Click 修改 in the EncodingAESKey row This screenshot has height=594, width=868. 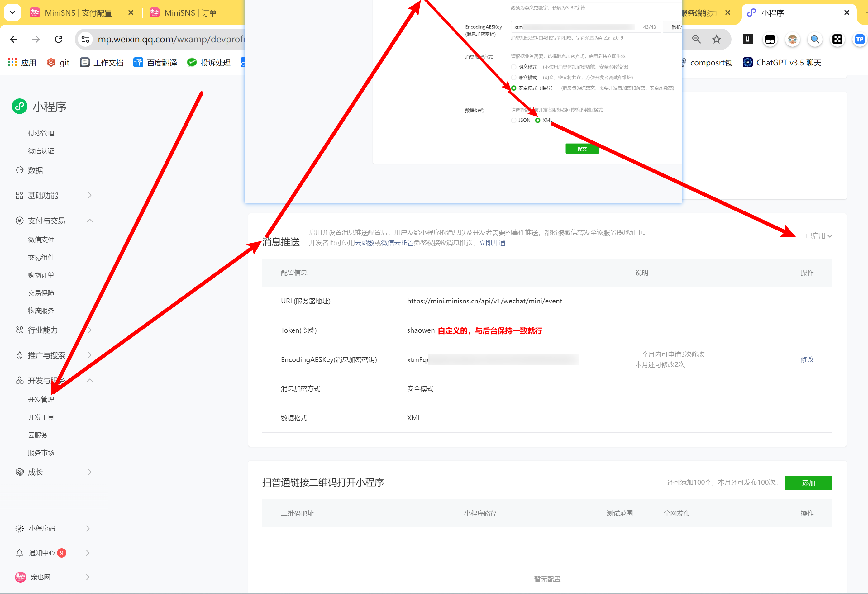pyautogui.click(x=807, y=359)
